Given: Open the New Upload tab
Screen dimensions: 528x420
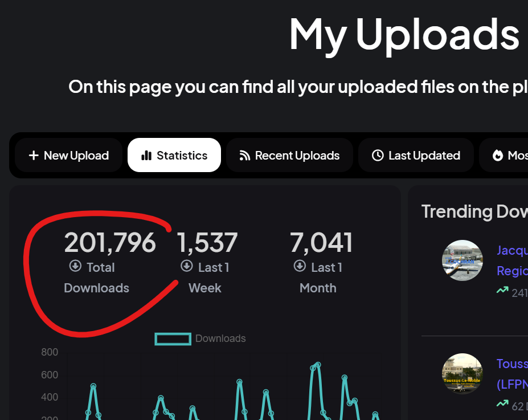Looking at the screenshot, I should [69, 155].
